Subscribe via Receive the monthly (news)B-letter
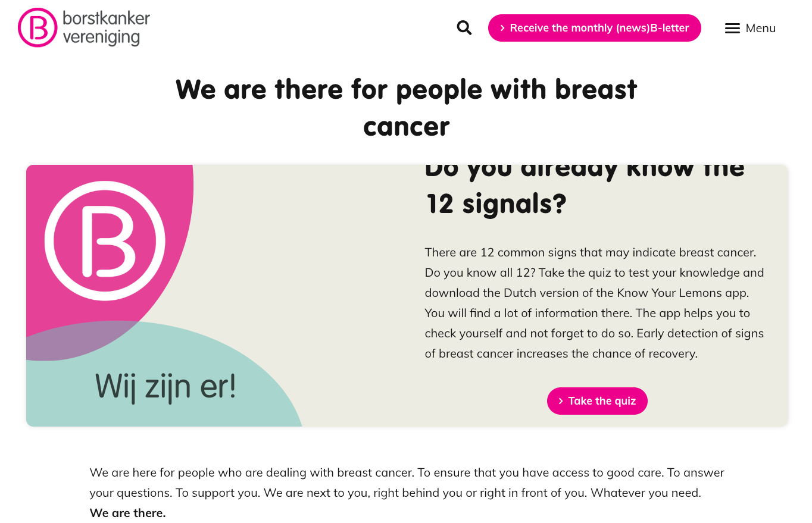Image resolution: width=812 pixels, height=523 pixels. pos(599,28)
